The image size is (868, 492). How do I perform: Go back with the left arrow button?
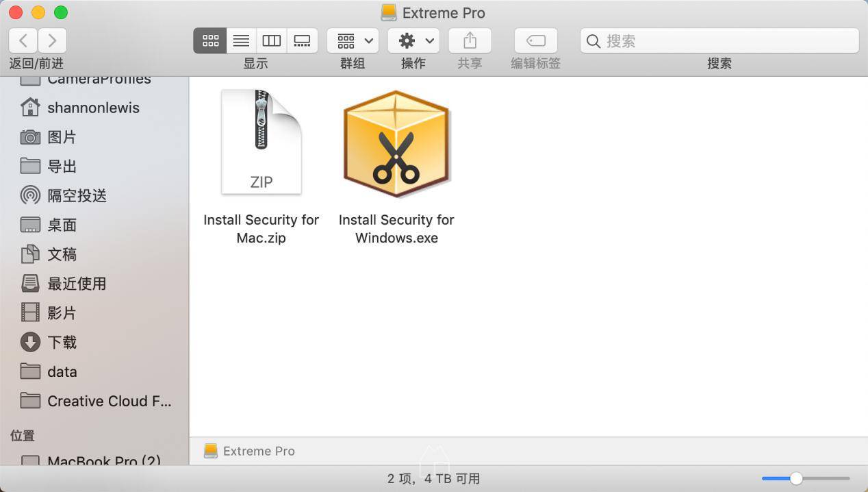(23, 40)
